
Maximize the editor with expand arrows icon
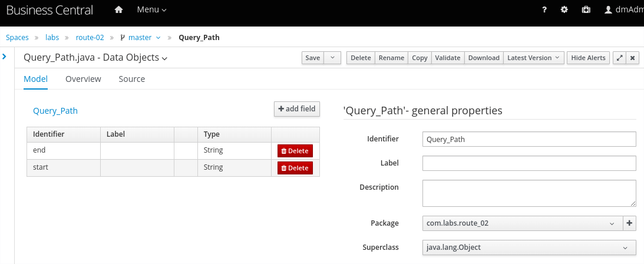[x=619, y=58]
